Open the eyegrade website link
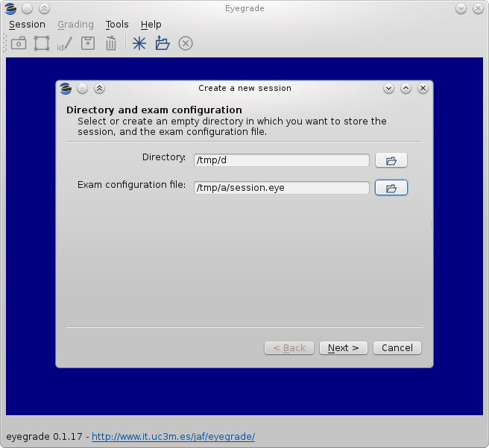The height and width of the screenshot is (448, 489). coord(173,437)
